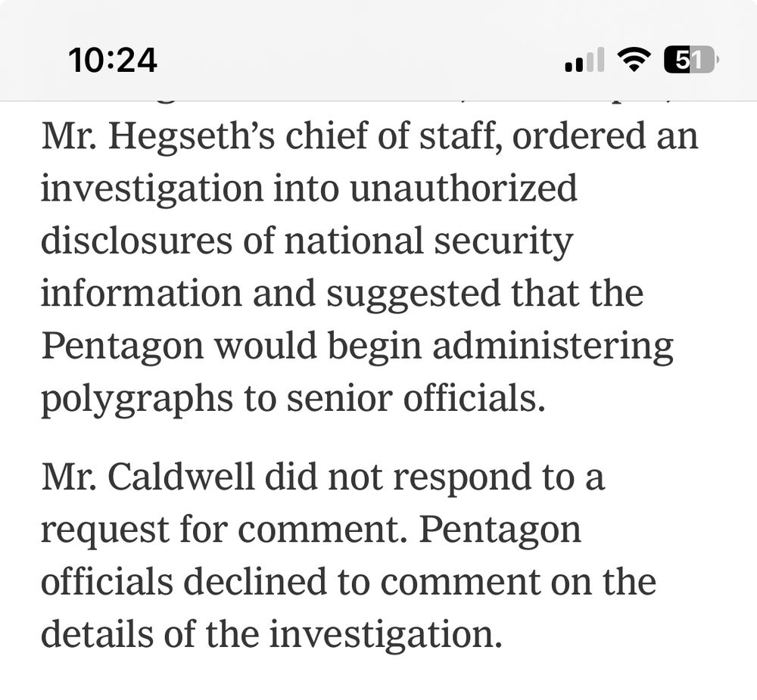Click the phrase "senior officials."
The image size is (757, 700).
[416, 399]
